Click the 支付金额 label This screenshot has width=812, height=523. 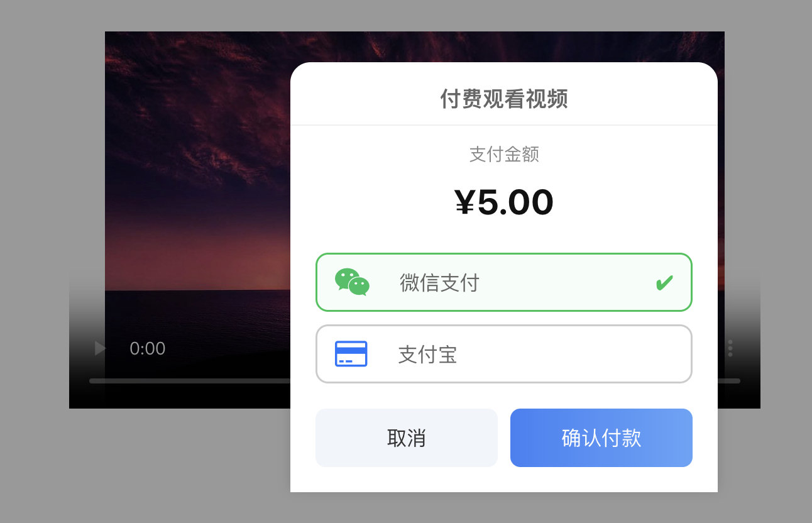(504, 154)
